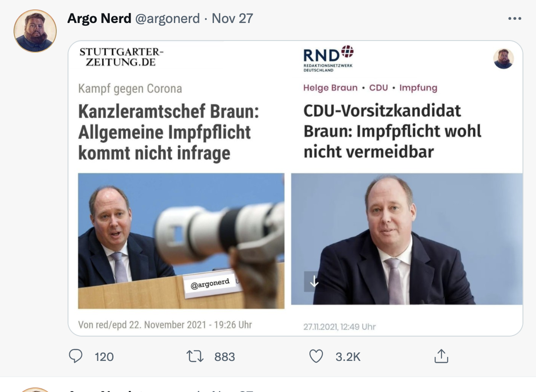
Task: Open Argo Nerd's profile avatar
Action: (x=35, y=31)
